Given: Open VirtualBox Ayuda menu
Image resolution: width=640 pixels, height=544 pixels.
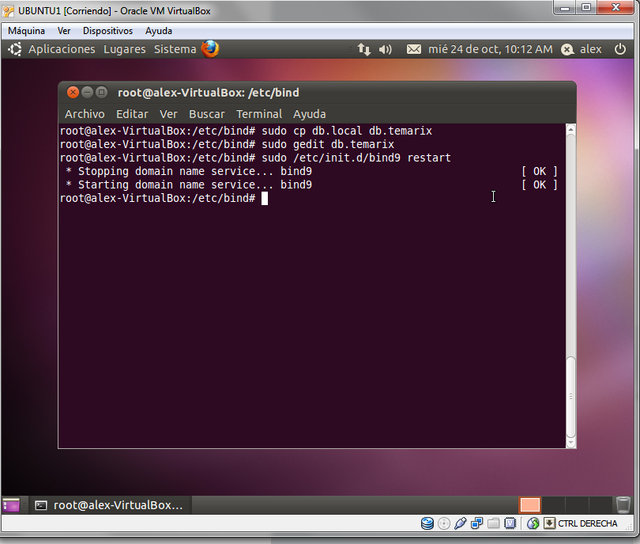Looking at the screenshot, I should pos(159,31).
